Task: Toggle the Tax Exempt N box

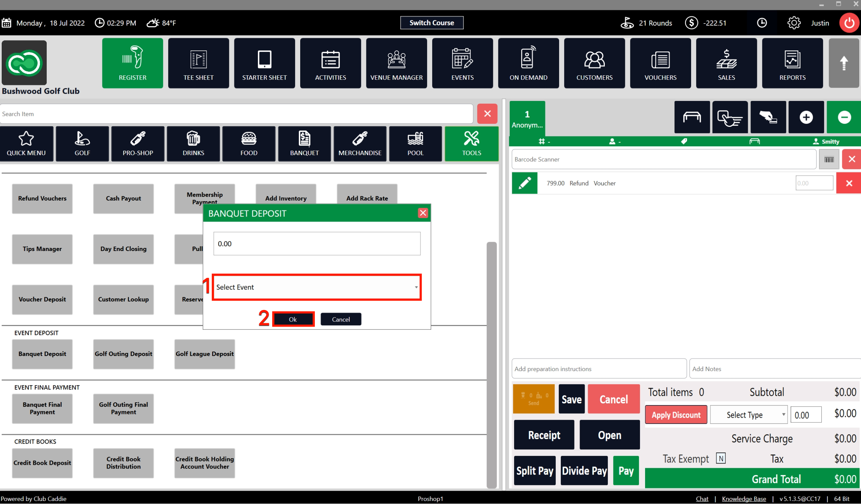Action: [x=720, y=458]
